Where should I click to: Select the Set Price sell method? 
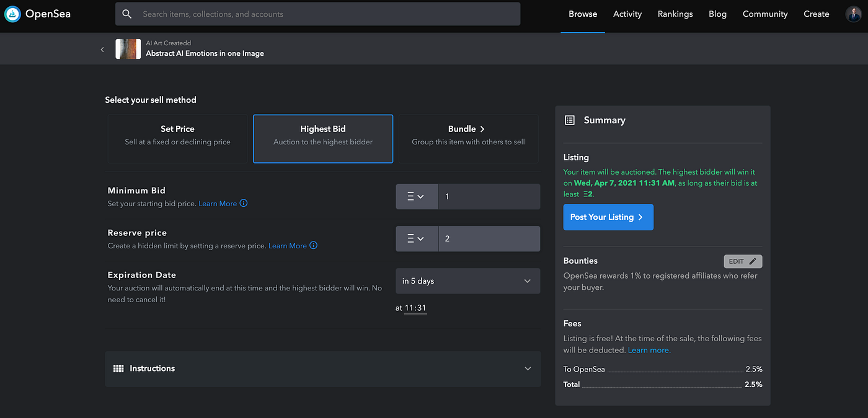click(x=177, y=138)
